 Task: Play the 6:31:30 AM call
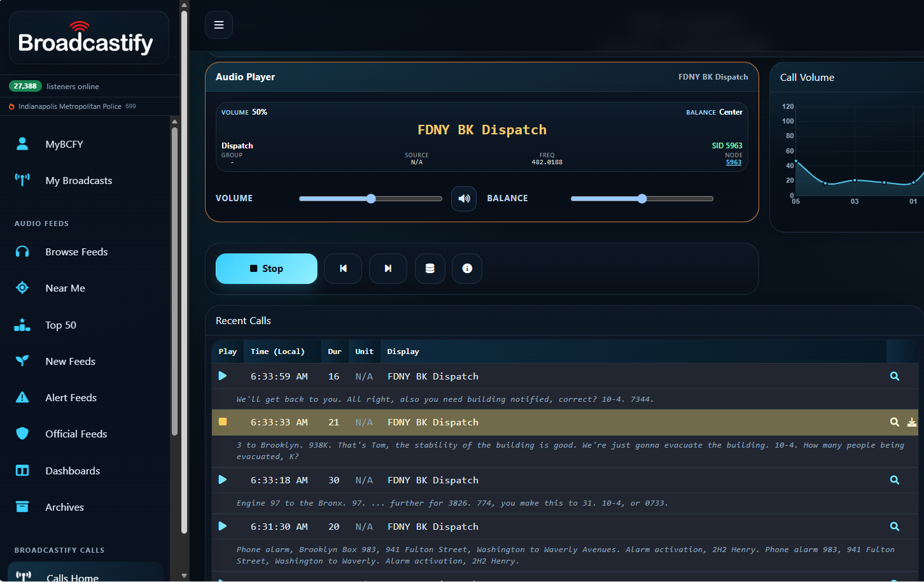point(223,526)
